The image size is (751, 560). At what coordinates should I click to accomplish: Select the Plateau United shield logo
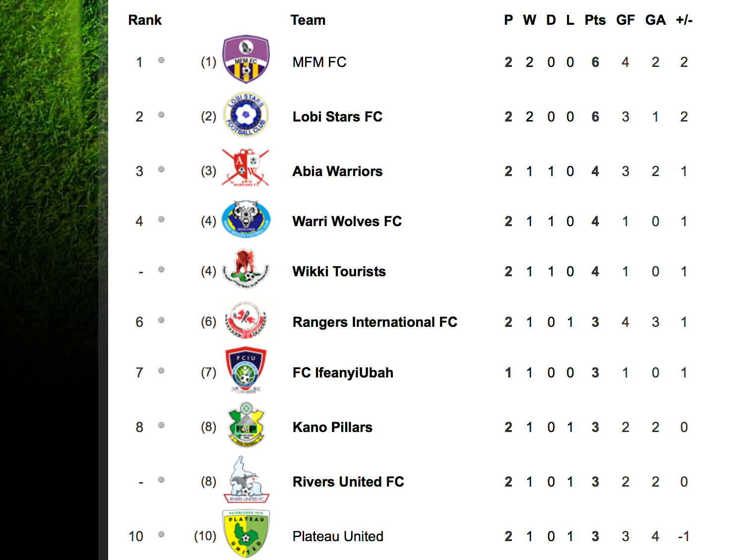tap(246, 534)
